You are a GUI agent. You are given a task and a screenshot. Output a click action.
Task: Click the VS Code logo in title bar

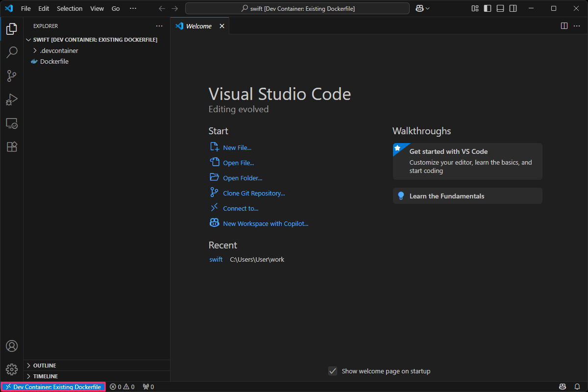(8, 8)
